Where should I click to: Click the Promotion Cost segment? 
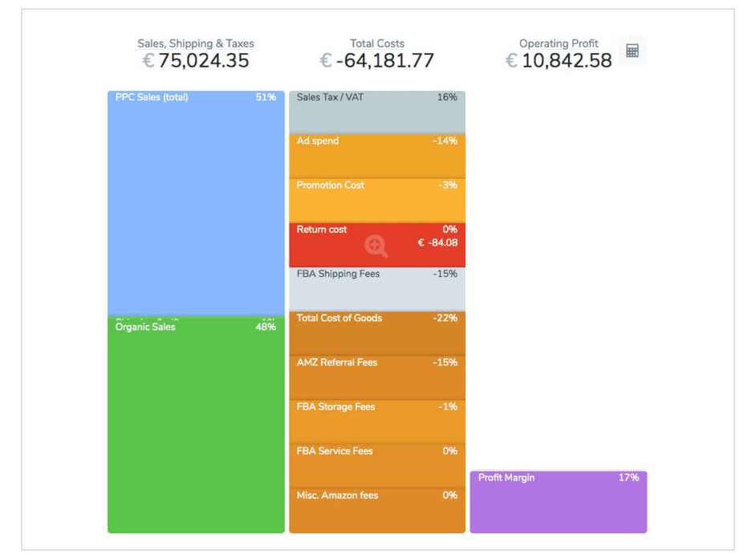point(376,201)
